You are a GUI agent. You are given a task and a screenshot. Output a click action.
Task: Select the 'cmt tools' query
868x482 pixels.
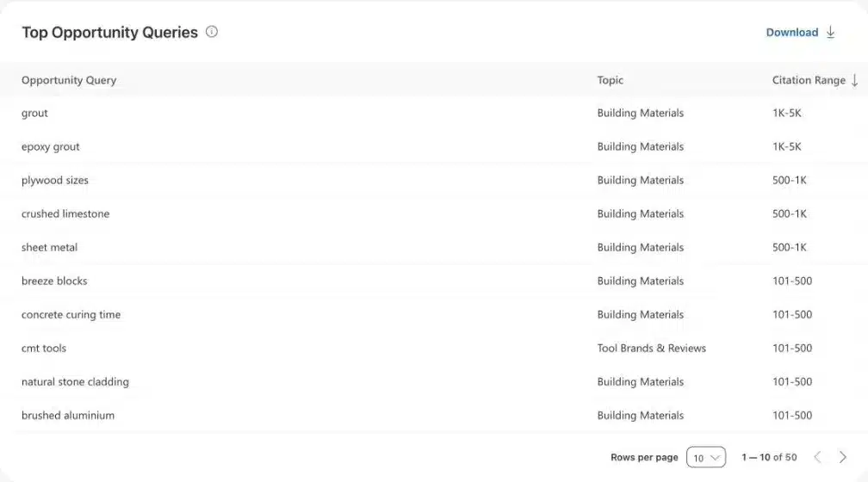click(44, 348)
